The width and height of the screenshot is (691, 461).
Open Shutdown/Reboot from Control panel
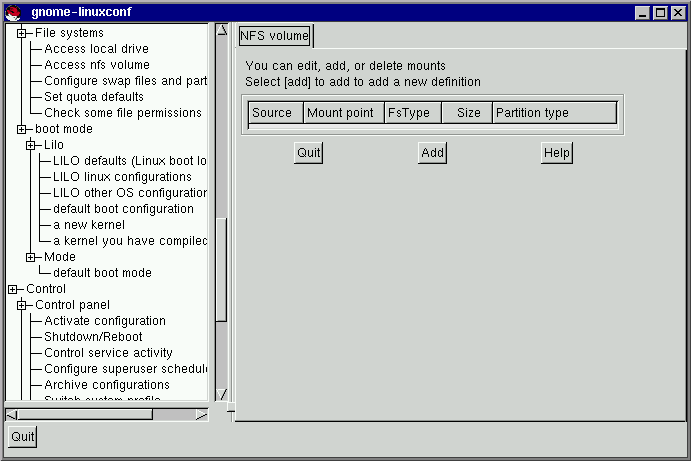pyautogui.click(x=93, y=337)
